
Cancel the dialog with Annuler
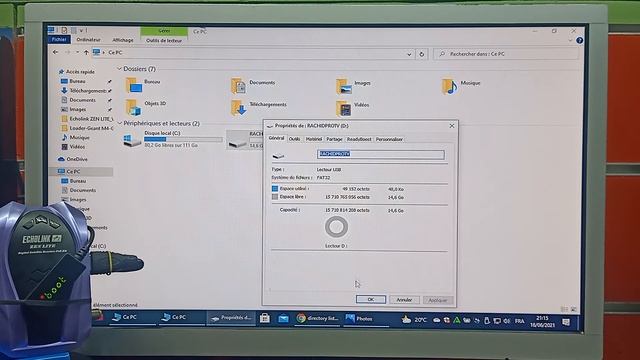(404, 300)
